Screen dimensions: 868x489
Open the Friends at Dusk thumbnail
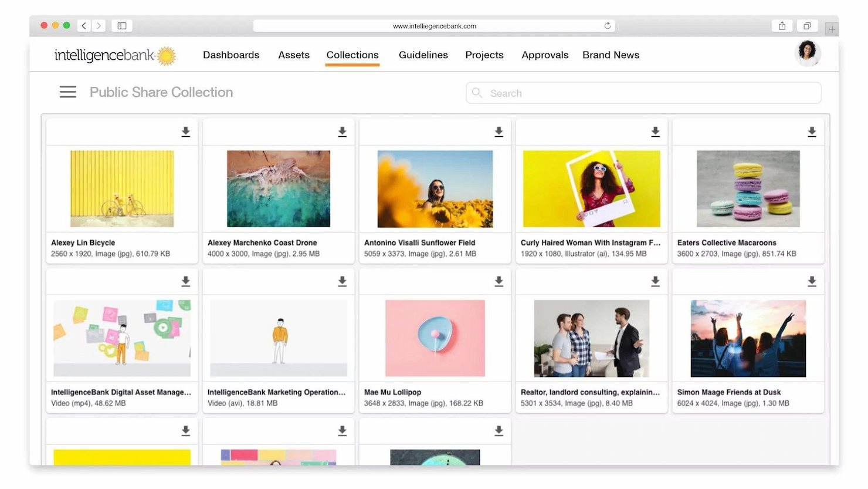(x=748, y=338)
